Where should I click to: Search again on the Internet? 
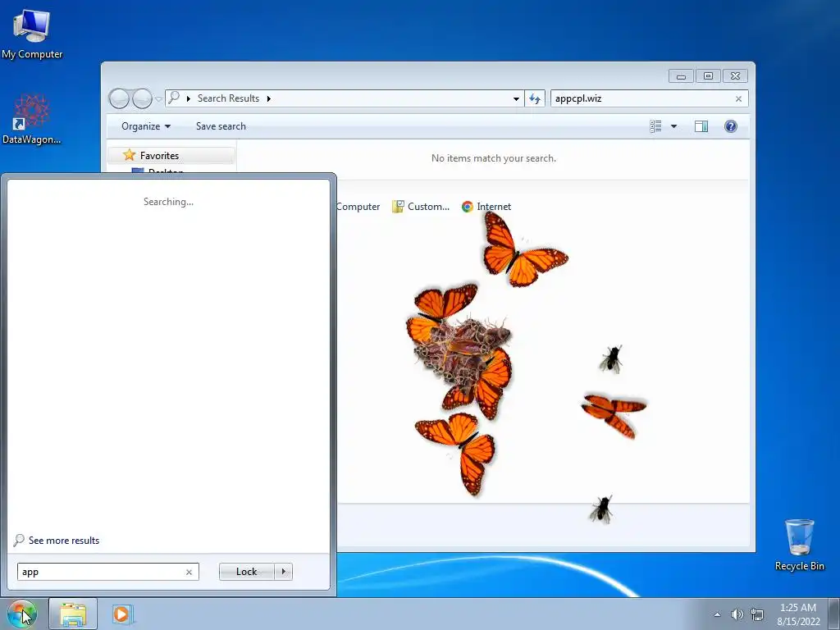coord(486,207)
